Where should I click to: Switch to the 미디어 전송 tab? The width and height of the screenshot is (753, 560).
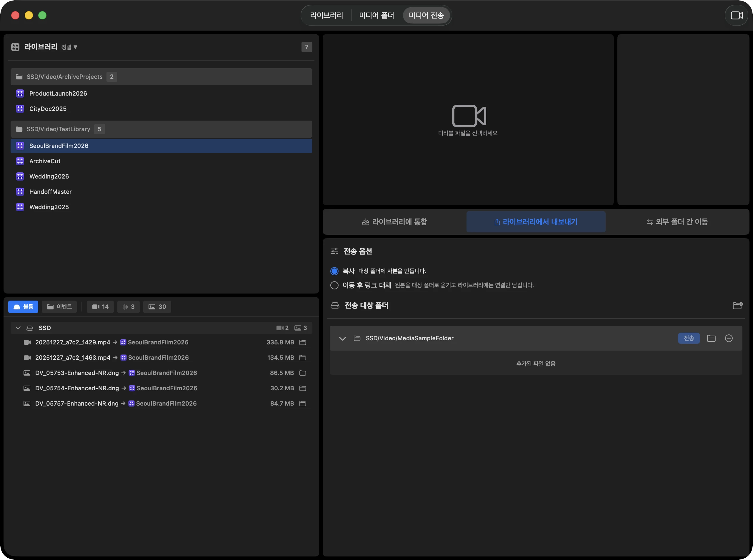[x=426, y=15]
